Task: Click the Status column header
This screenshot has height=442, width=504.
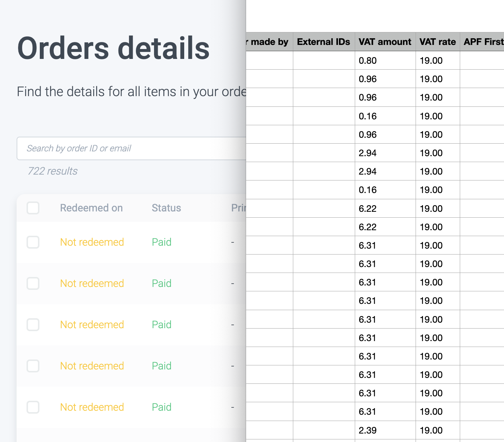Action: (166, 208)
